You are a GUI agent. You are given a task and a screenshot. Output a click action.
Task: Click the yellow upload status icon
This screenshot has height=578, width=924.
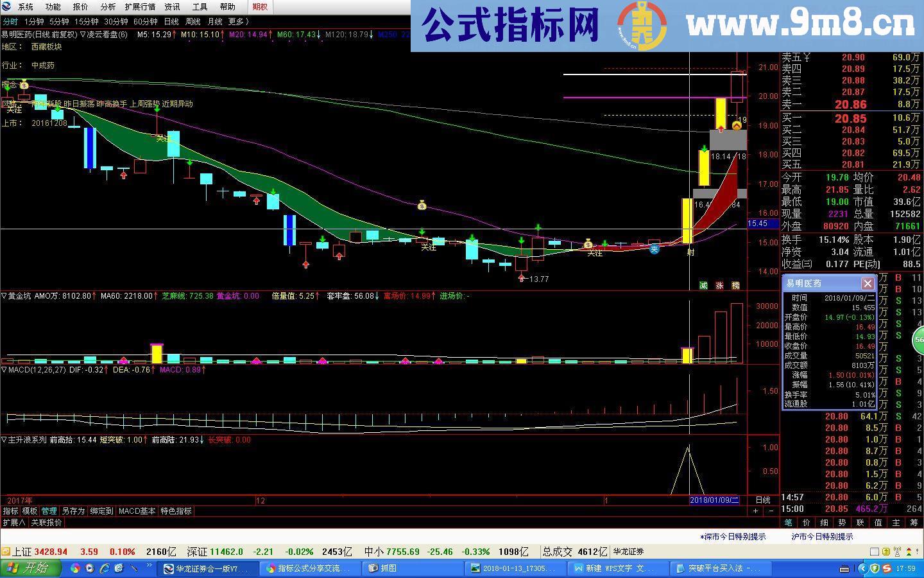[x=886, y=552]
